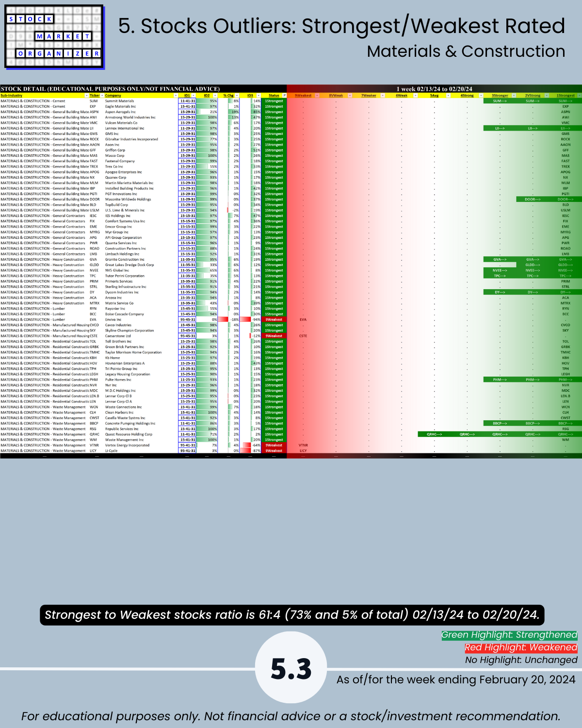Click the 5.3 page number circle
582x728 pixels.
click(291, 668)
